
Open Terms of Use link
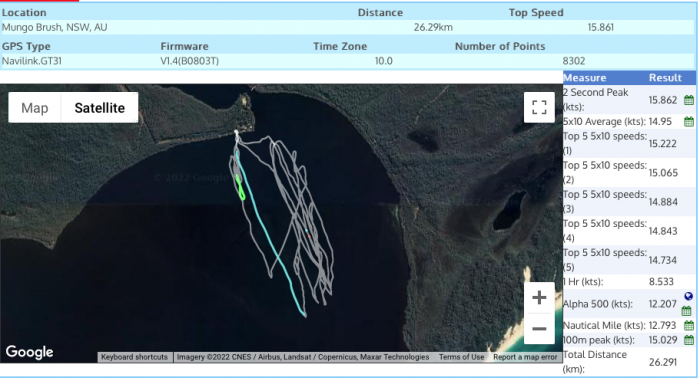(x=461, y=357)
